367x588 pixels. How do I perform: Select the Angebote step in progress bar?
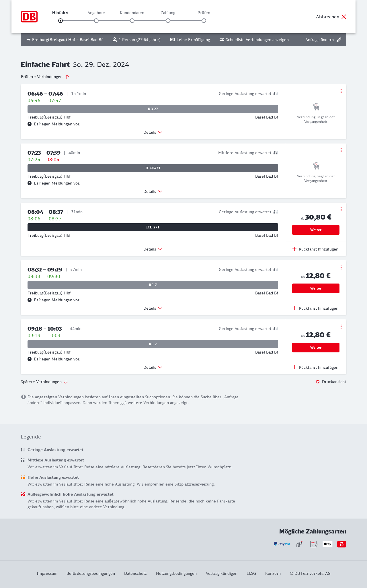click(96, 21)
